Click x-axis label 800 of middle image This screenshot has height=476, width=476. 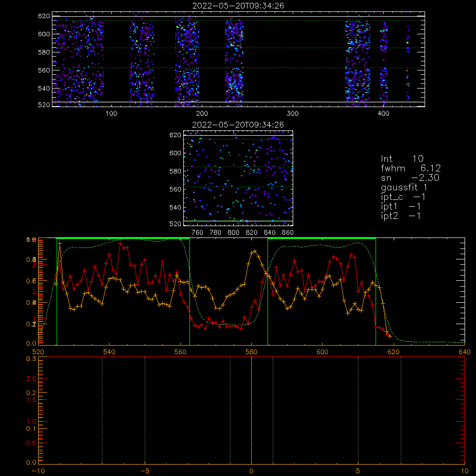pos(233,233)
